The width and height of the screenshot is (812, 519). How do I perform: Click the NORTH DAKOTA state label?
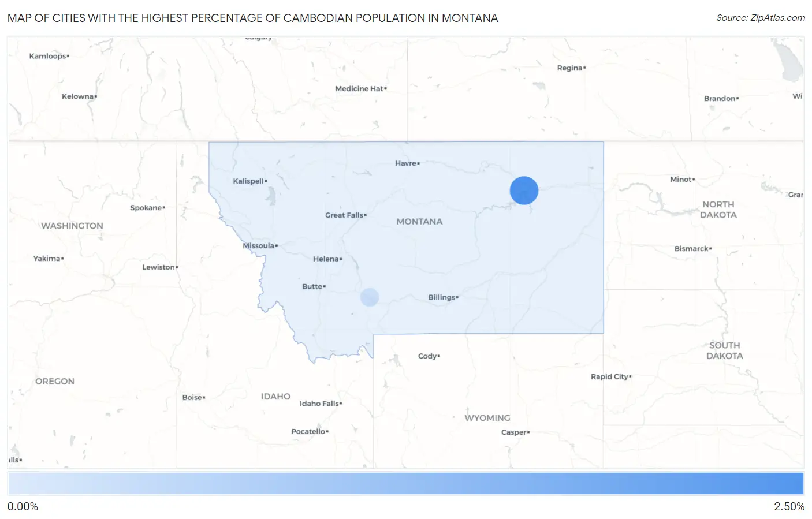pyautogui.click(x=718, y=210)
